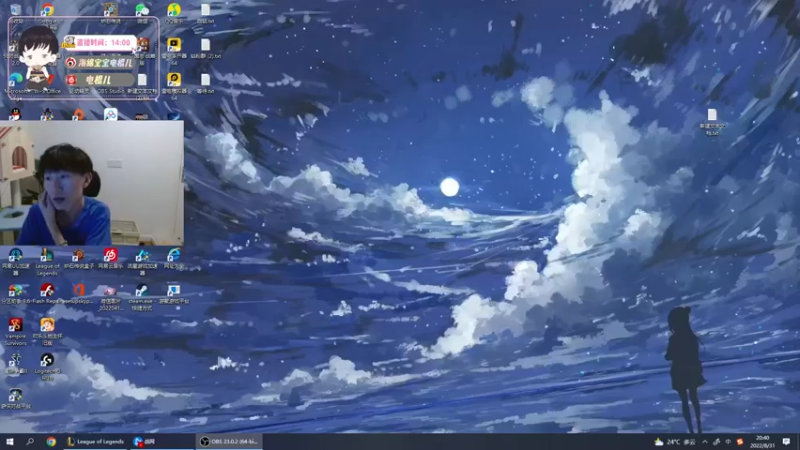
Task: Open the Windows Start menu
Action: 10,441
